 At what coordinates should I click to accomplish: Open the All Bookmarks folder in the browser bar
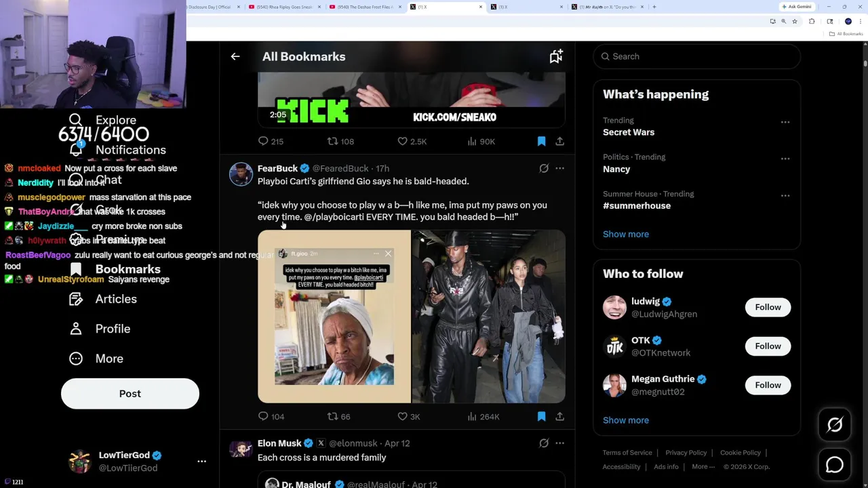pyautogui.click(x=847, y=34)
